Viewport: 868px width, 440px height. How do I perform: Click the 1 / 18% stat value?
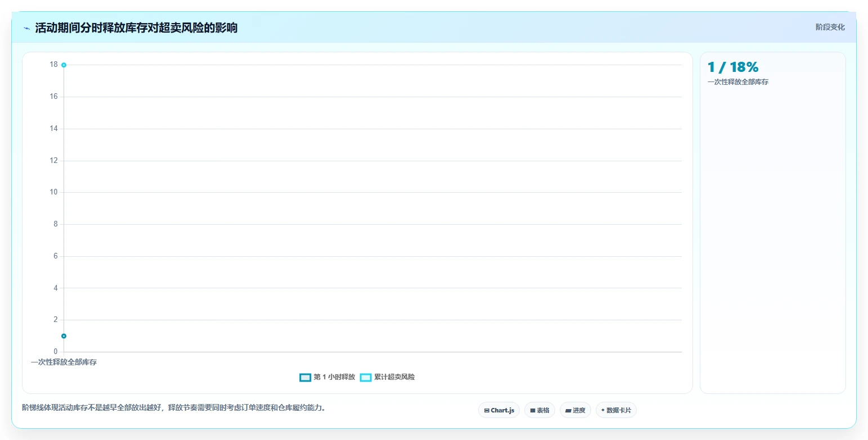click(733, 67)
